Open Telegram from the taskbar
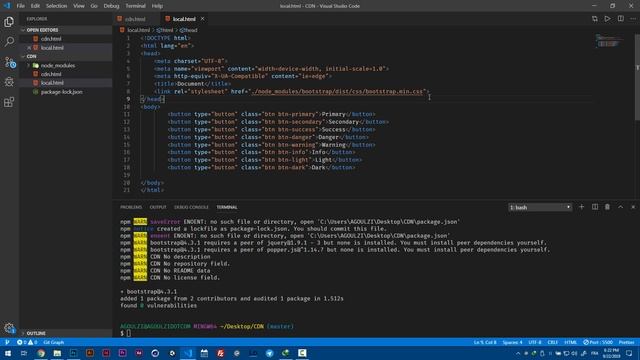The width and height of the screenshot is (640, 360). (269, 353)
